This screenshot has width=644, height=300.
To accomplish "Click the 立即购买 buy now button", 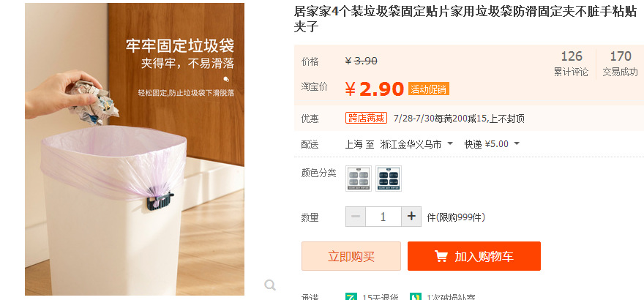I will pyautogui.click(x=351, y=256).
